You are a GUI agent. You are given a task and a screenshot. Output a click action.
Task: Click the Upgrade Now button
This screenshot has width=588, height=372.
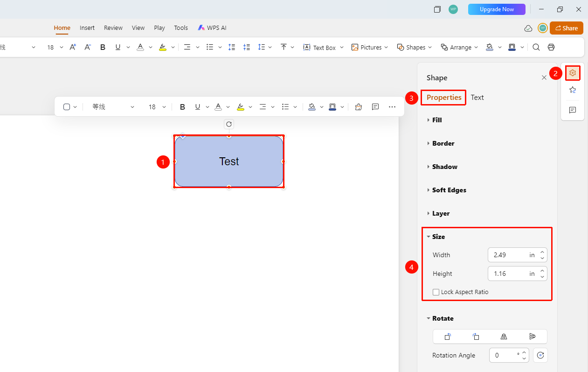(497, 9)
